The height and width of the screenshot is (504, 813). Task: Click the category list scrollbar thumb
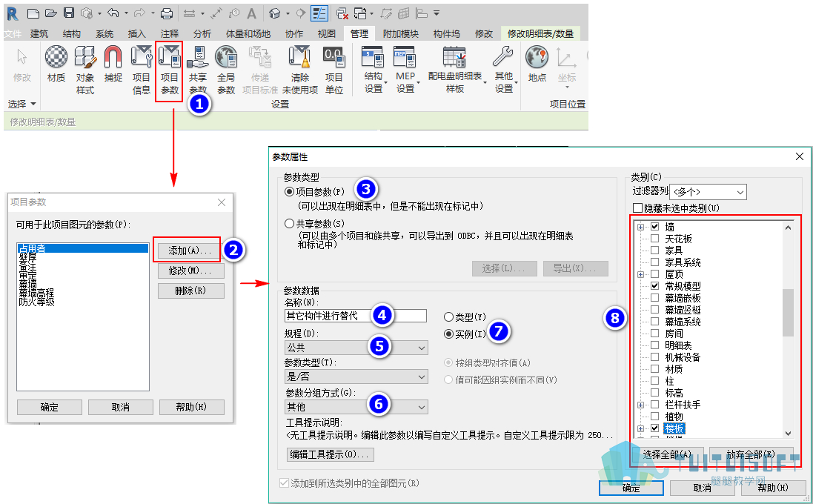point(788,312)
